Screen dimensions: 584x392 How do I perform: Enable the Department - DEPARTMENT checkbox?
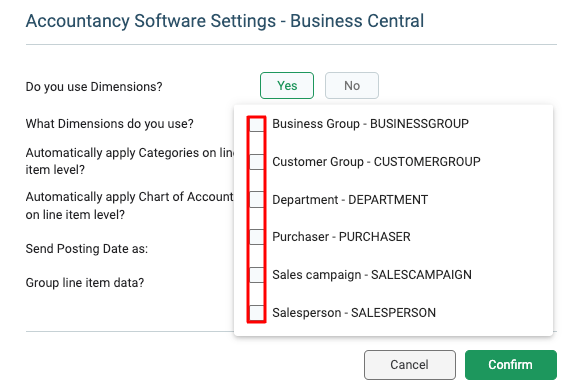point(257,199)
